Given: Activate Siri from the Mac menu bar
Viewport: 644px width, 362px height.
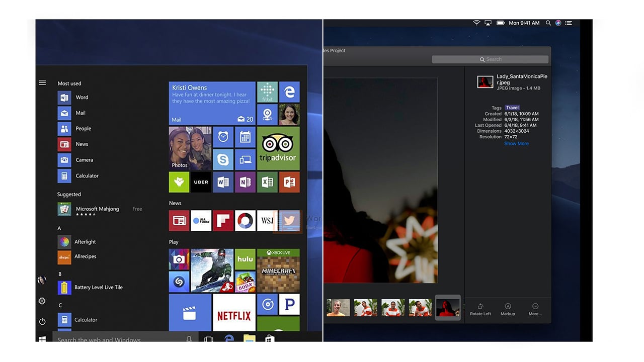Looking at the screenshot, I should [558, 23].
